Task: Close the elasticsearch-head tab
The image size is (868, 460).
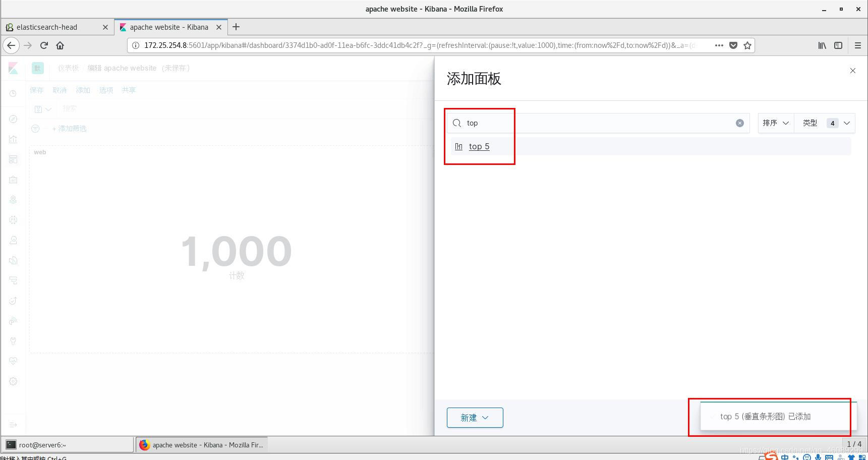Action: [x=105, y=27]
